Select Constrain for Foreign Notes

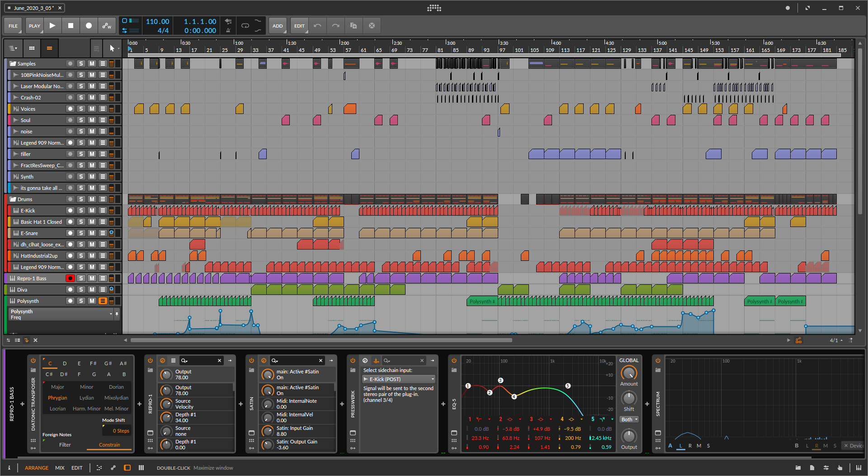[109, 445]
